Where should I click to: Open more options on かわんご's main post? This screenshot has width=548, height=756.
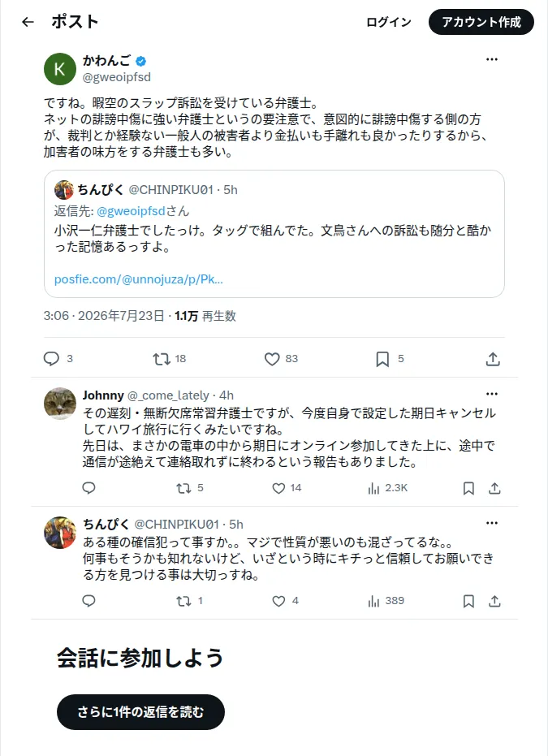492,59
